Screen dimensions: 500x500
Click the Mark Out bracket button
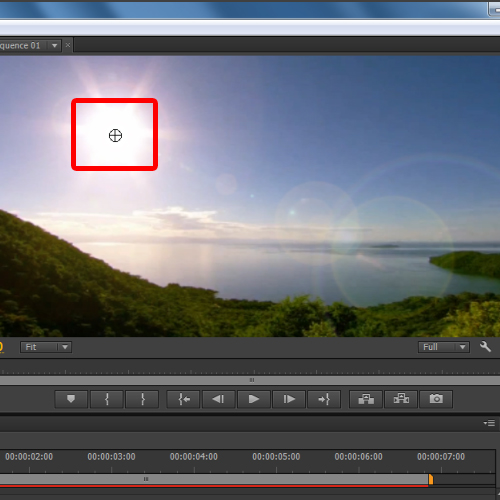click(142, 399)
